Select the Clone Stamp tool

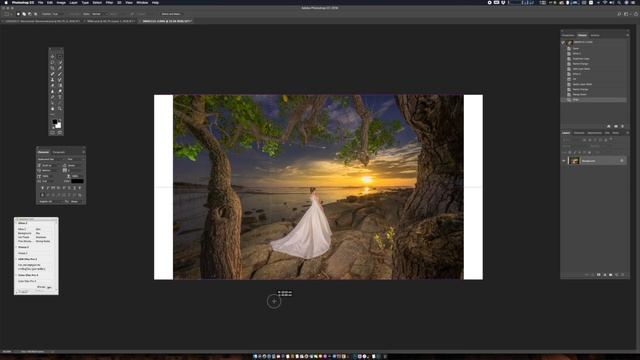coord(52,80)
